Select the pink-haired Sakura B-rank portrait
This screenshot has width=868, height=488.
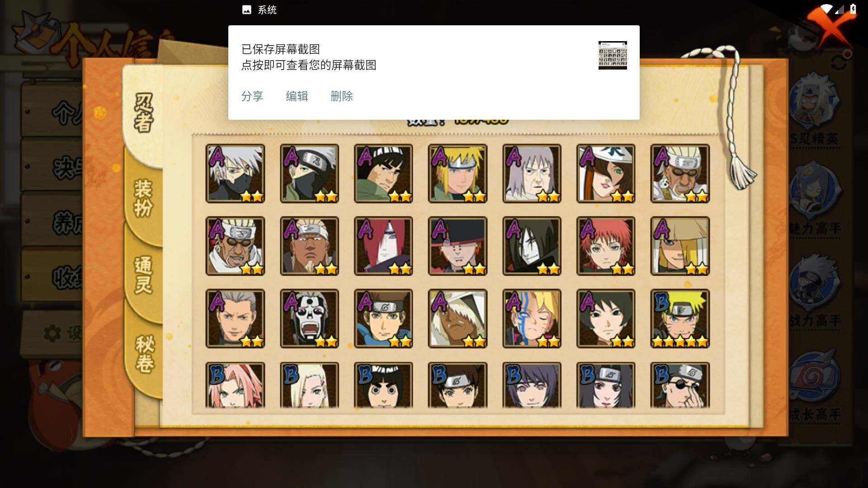tap(235, 385)
